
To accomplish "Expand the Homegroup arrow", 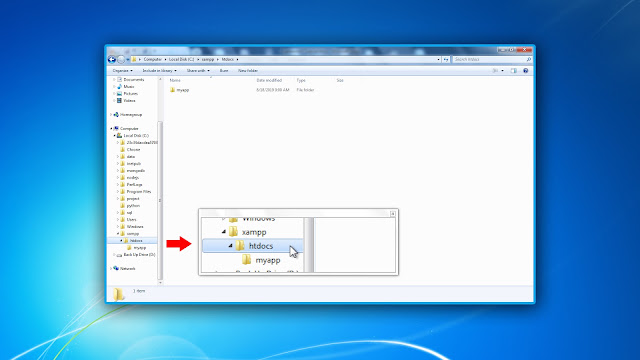I will [x=111, y=115].
